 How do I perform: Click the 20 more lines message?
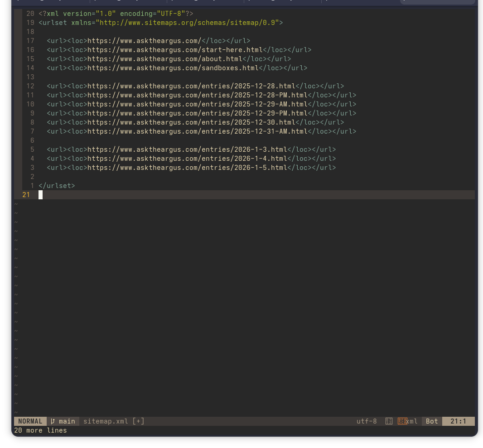(x=40, y=430)
